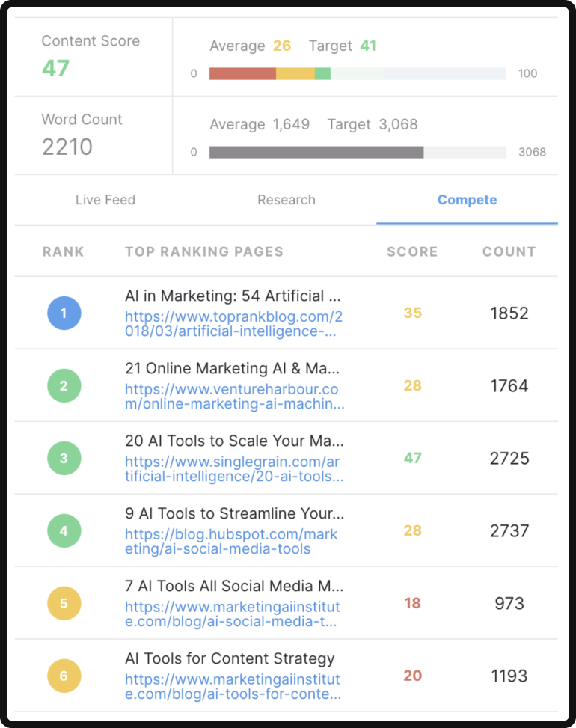Open the blog.hubspot.com ai-social-media-tools link

click(x=230, y=542)
